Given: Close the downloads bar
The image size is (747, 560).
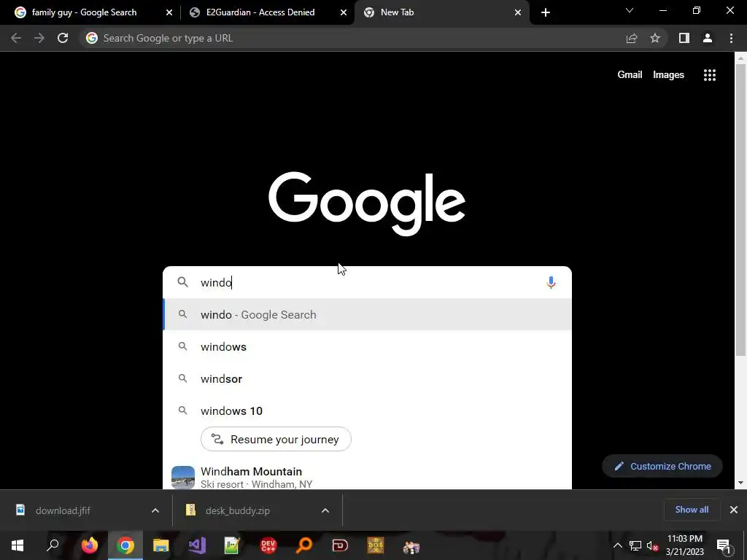Looking at the screenshot, I should click(734, 510).
